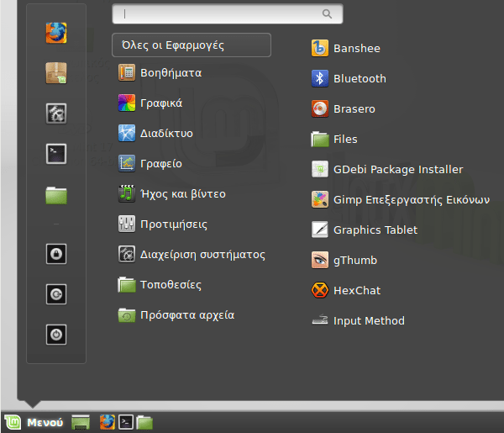The image size is (504, 433).
Task: Click the GDebi Package Installer icon
Action: (x=320, y=169)
